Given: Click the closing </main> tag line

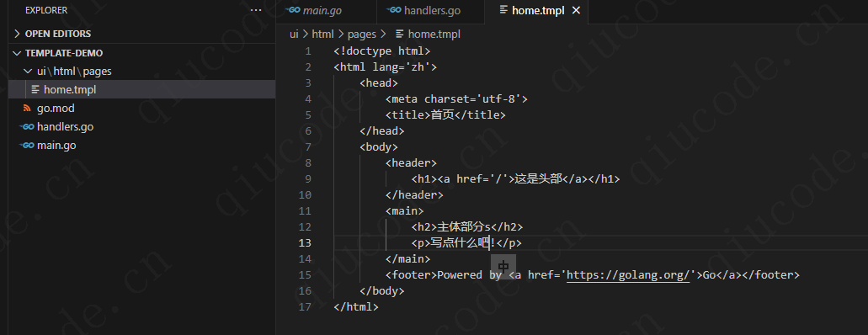Looking at the screenshot, I should [408, 259].
